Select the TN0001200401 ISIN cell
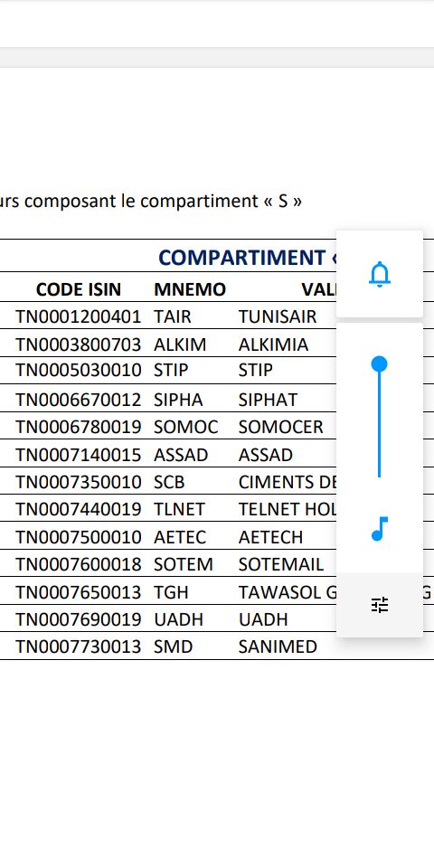Viewport: 434px width, 868px height. pos(78,316)
